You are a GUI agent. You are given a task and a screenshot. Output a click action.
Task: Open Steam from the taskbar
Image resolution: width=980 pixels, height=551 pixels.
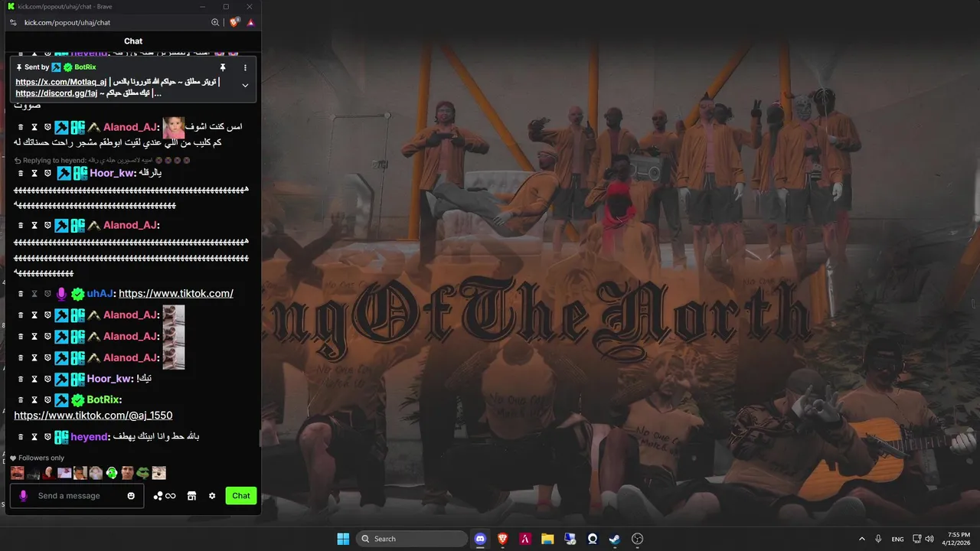pyautogui.click(x=615, y=539)
